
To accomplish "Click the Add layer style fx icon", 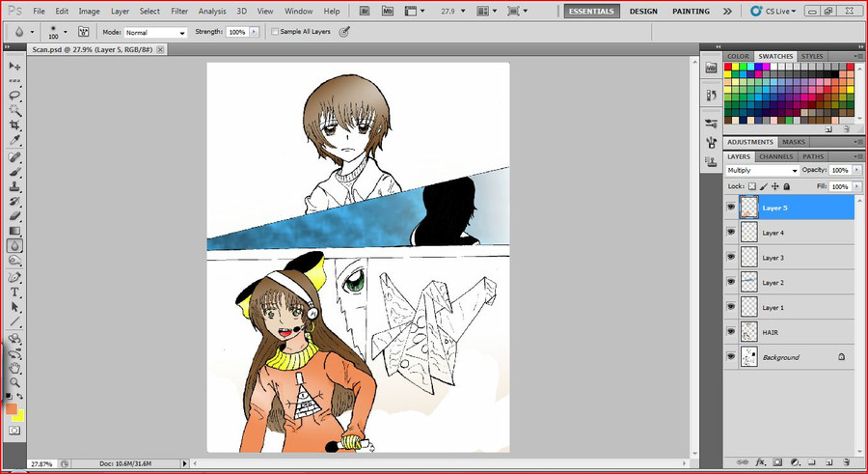I will [761, 461].
